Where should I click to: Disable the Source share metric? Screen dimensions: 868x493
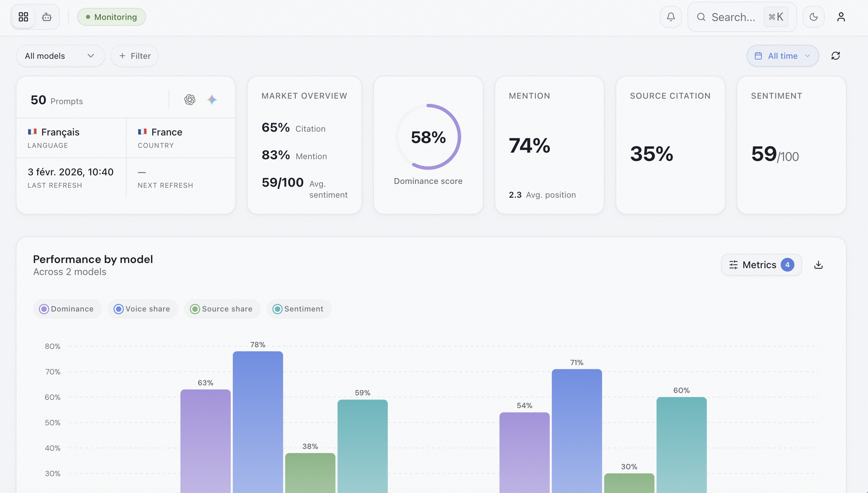pyautogui.click(x=222, y=309)
